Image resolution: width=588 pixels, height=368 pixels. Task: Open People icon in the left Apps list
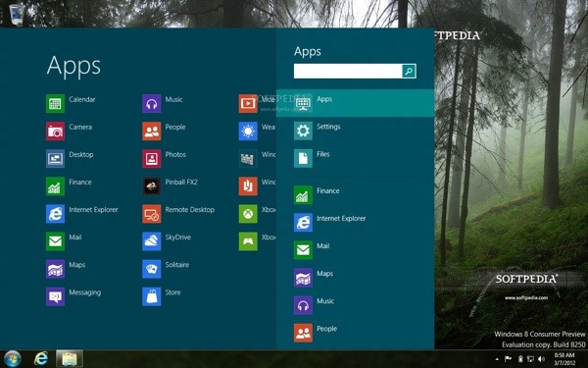152,131
